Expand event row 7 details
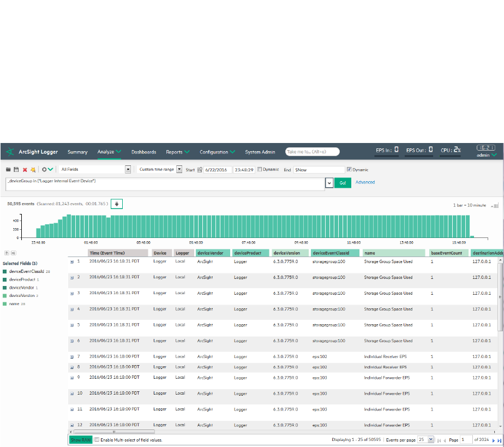Viewport: 504px width, 447px height. click(72, 357)
